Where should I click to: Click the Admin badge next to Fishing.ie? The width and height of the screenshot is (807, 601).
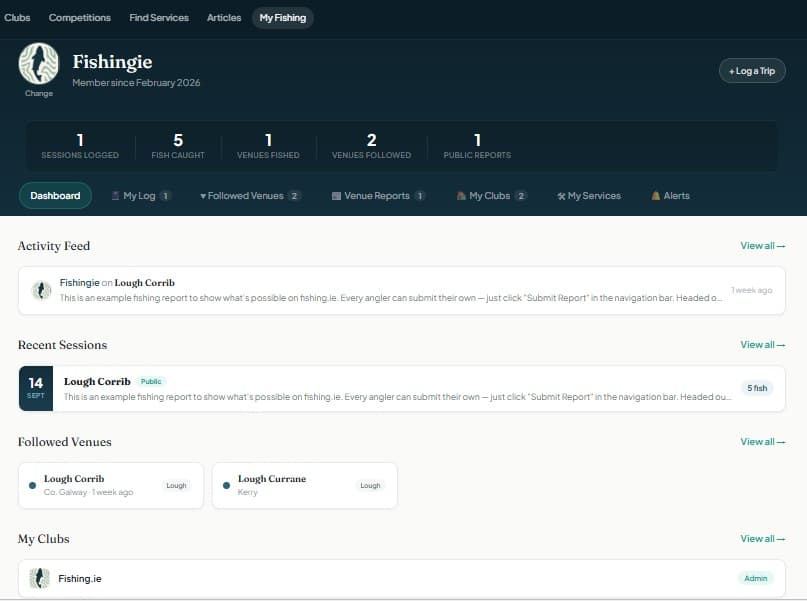755,578
